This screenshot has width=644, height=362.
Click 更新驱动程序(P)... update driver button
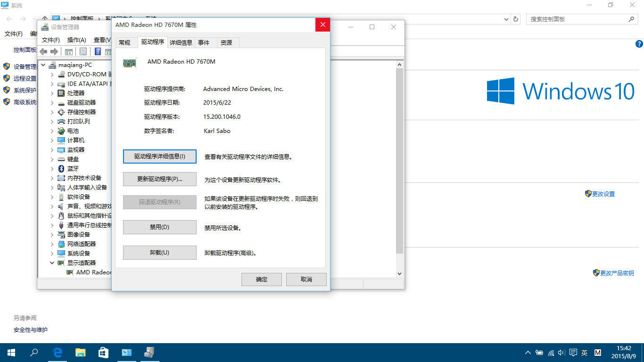click(x=160, y=179)
